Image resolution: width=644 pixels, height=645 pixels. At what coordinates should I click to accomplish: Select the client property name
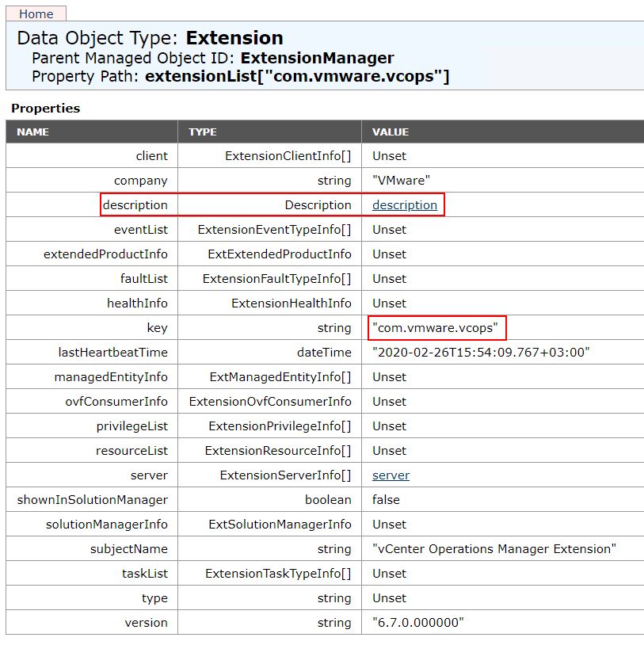pyautogui.click(x=152, y=156)
